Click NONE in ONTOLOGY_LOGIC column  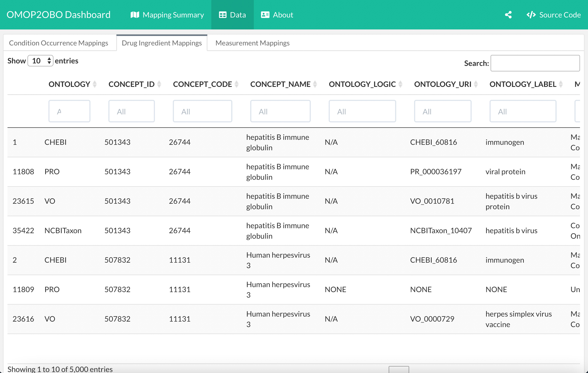(335, 290)
